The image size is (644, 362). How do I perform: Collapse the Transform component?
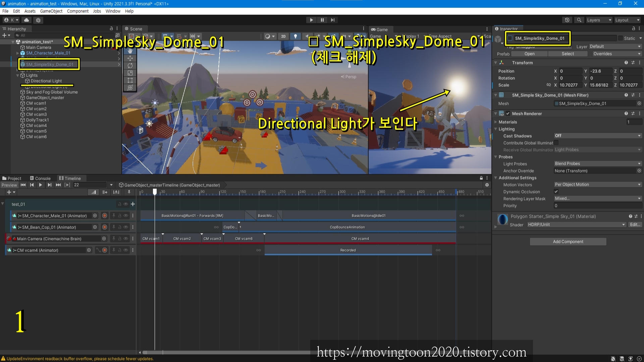[496, 63]
